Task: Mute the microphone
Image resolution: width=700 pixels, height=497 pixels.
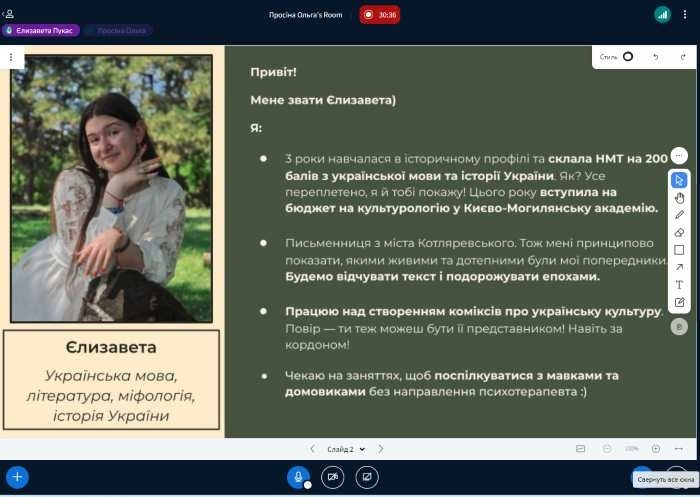Action: tap(297, 477)
